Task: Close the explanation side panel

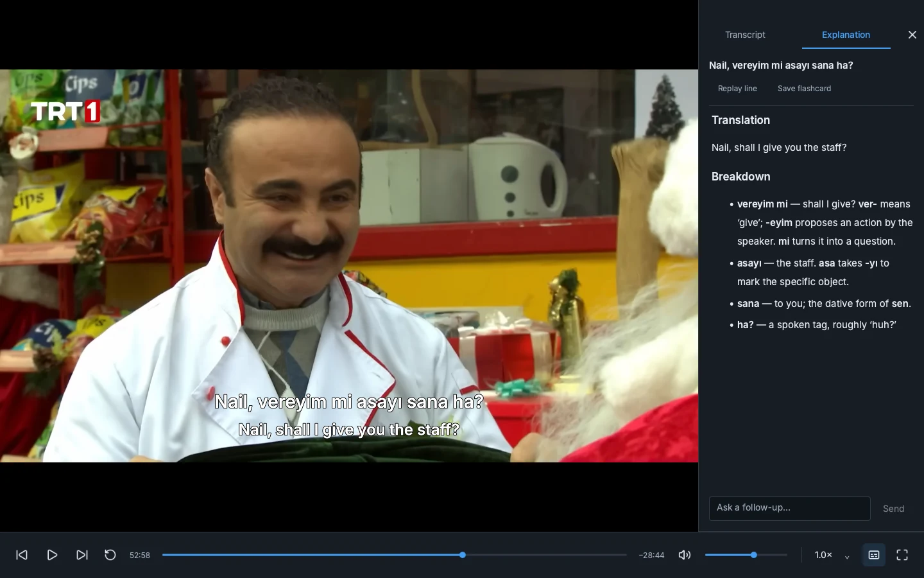Action: [x=912, y=35]
